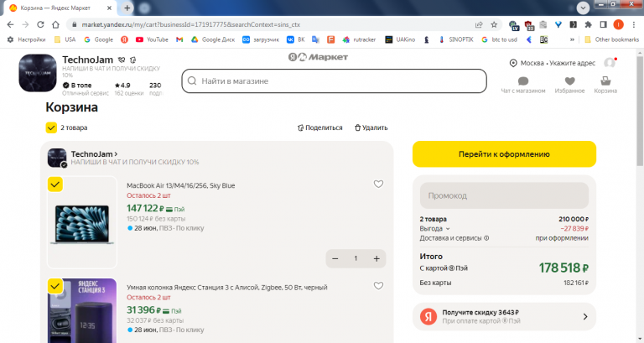Reload the page with refresh icon
This screenshot has width=644, height=343.
[x=40, y=24]
